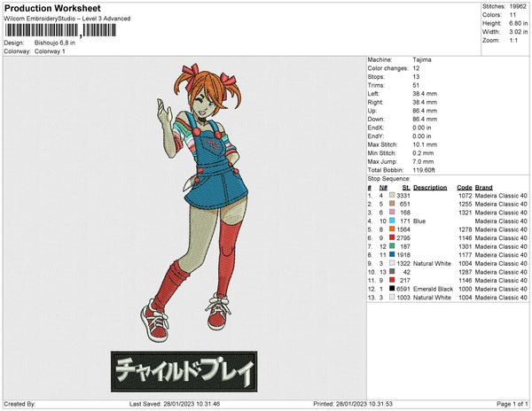Select the Colors value 11
Viewport: 532px width, 411px height.
pos(512,15)
